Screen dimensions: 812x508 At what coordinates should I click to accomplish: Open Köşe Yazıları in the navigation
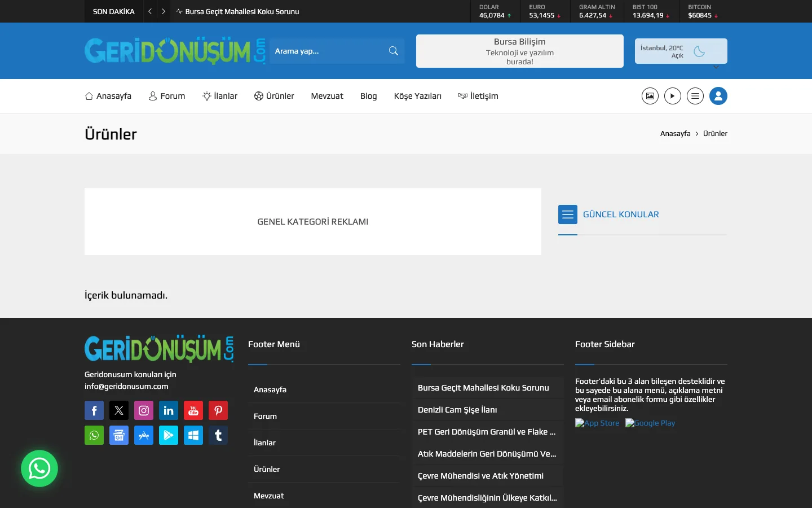418,96
